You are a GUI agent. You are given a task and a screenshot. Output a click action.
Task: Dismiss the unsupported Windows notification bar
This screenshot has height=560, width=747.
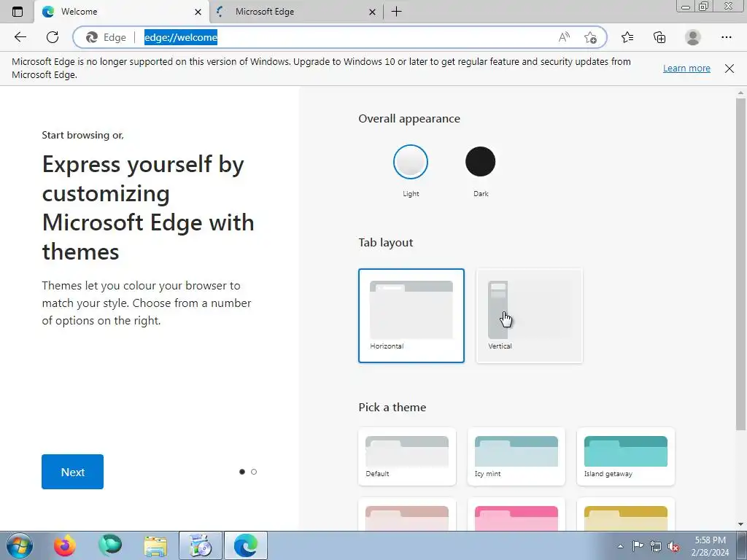click(729, 69)
